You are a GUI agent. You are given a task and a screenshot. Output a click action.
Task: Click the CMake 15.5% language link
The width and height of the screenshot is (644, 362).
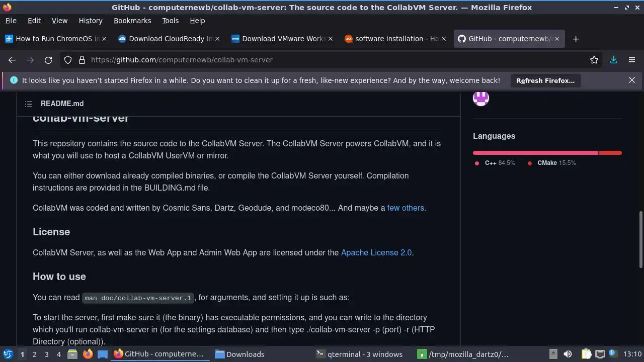[551, 163]
